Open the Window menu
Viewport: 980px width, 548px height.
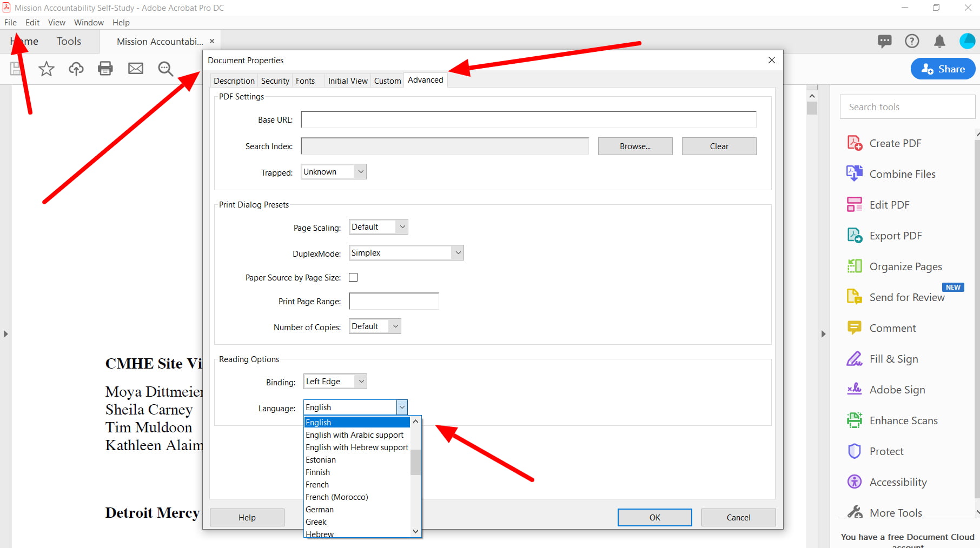point(89,23)
